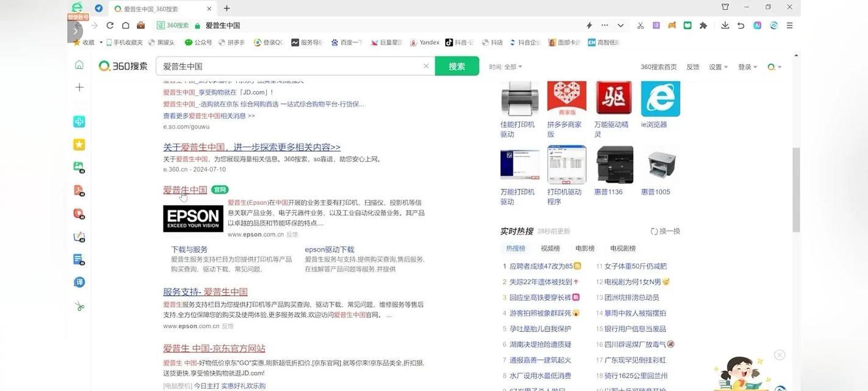The height and width of the screenshot is (391, 868).
Task: Click the 反馈 feedback link
Action: (x=693, y=67)
